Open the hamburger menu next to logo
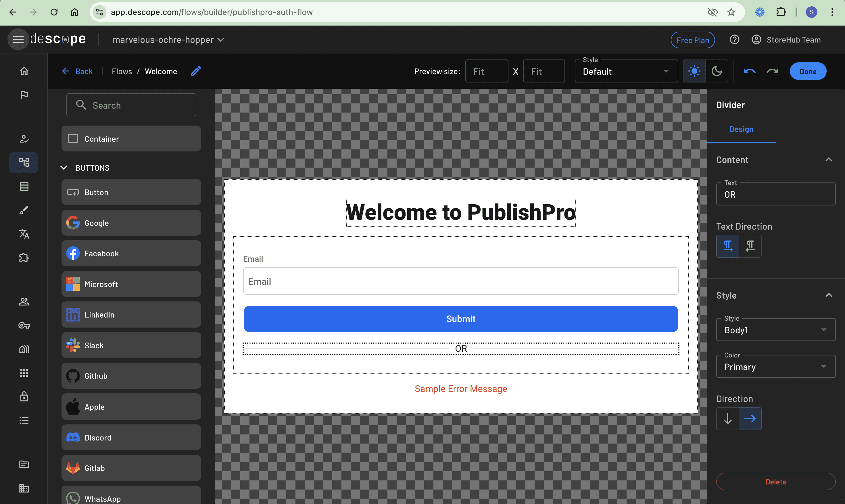 coord(18,39)
